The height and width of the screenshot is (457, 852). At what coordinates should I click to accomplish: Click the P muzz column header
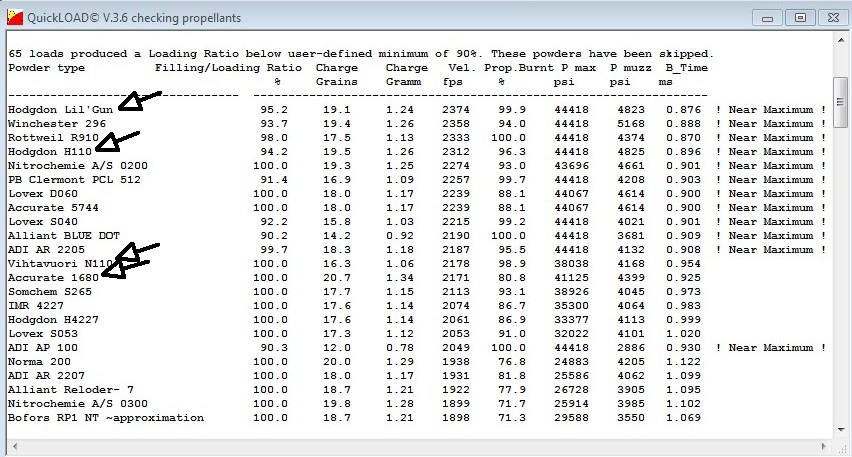630,68
